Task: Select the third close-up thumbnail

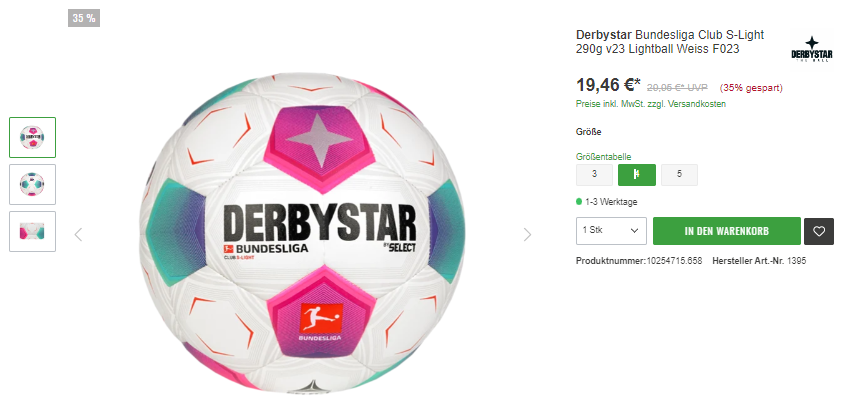Action: (x=32, y=231)
